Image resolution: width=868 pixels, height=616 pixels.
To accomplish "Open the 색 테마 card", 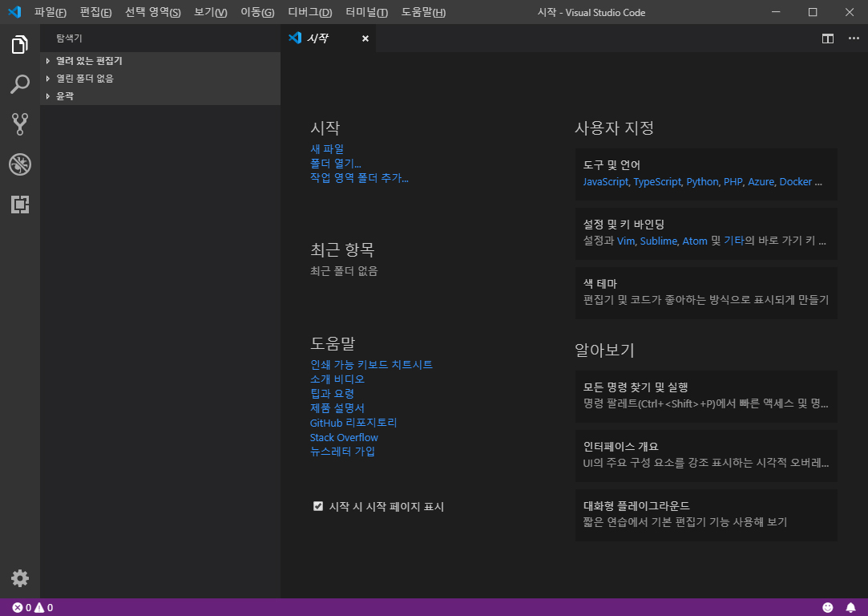I will pyautogui.click(x=706, y=293).
